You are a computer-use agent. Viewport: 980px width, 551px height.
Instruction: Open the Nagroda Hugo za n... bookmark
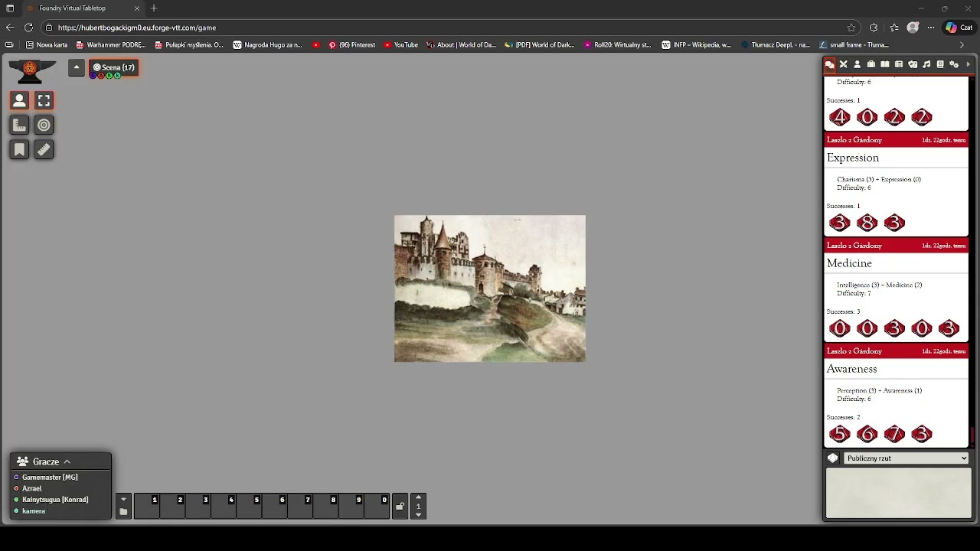(267, 45)
